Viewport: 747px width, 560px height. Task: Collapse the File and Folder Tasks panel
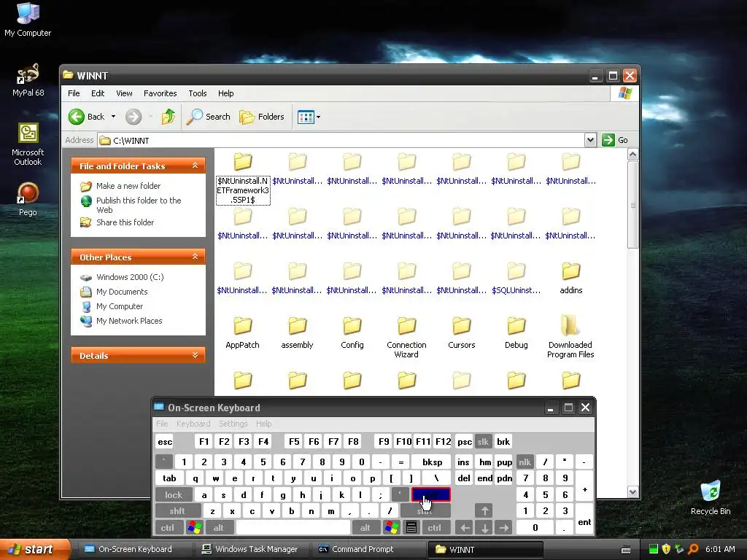[195, 166]
